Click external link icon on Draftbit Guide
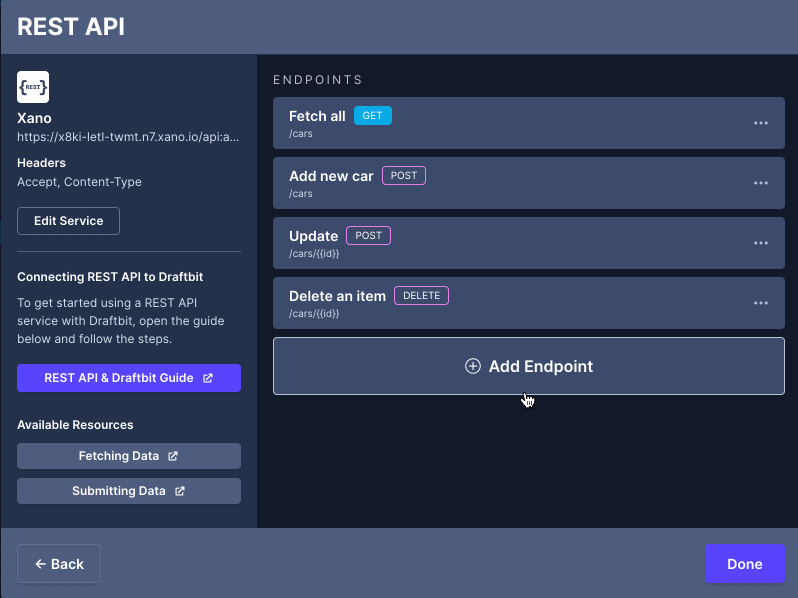This screenshot has height=598, width=798. (x=208, y=378)
